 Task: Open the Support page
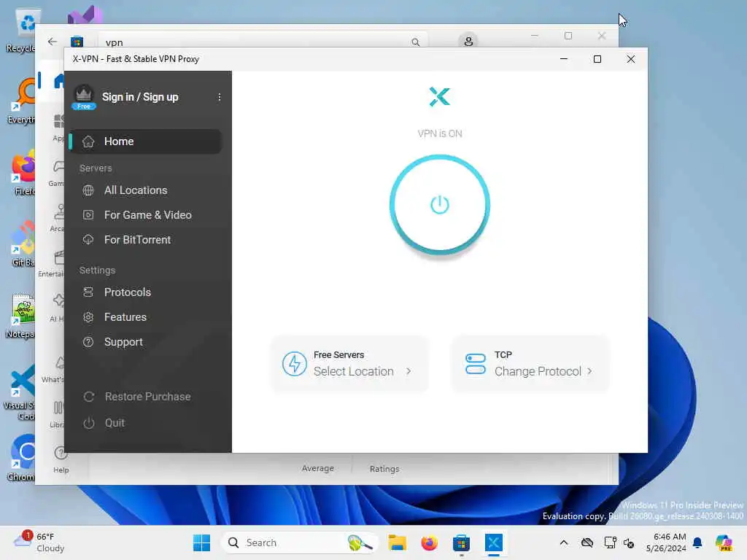(x=123, y=342)
